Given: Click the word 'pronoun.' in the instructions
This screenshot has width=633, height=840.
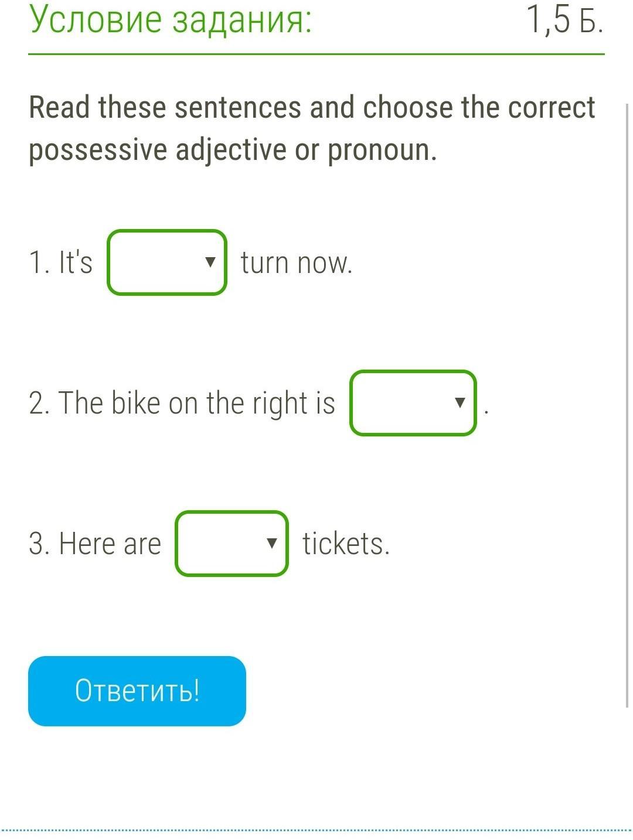Looking at the screenshot, I should click(x=382, y=151).
